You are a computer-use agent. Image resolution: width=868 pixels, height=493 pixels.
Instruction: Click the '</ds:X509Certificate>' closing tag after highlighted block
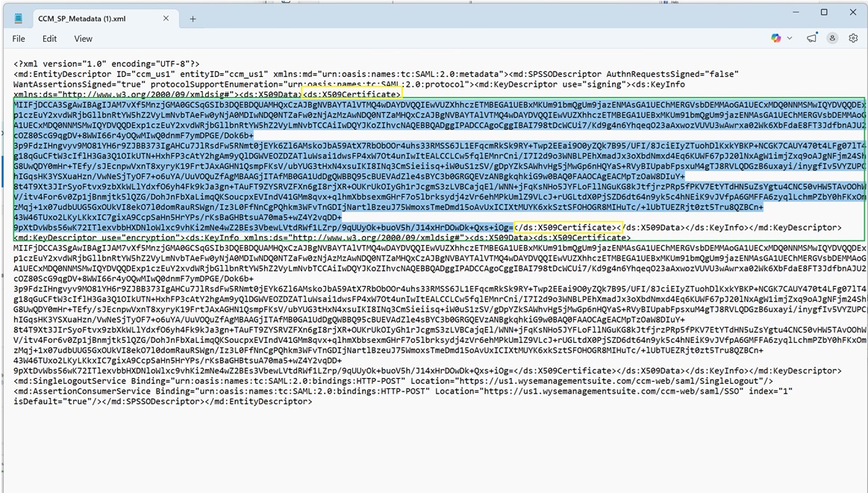[566, 228]
